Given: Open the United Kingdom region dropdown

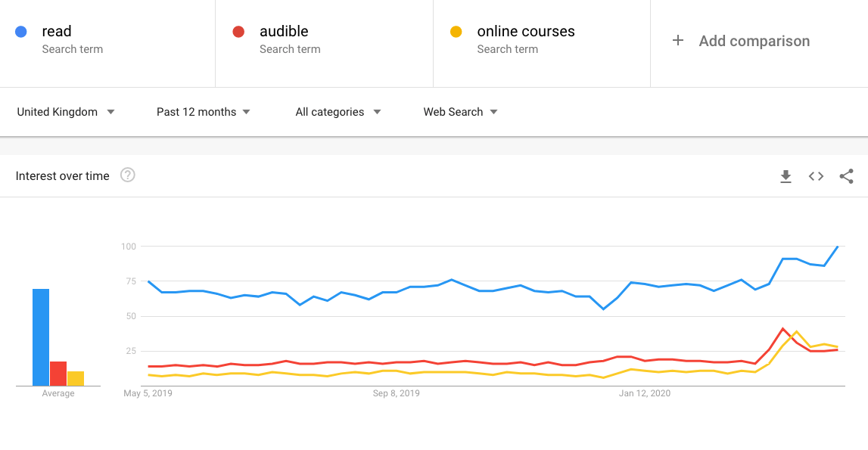Looking at the screenshot, I should pyautogui.click(x=66, y=112).
